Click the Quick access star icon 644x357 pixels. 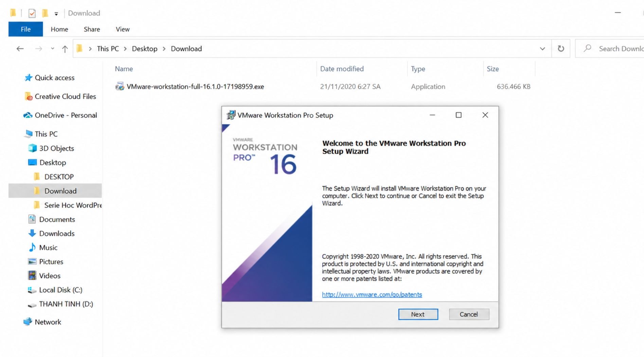(29, 78)
